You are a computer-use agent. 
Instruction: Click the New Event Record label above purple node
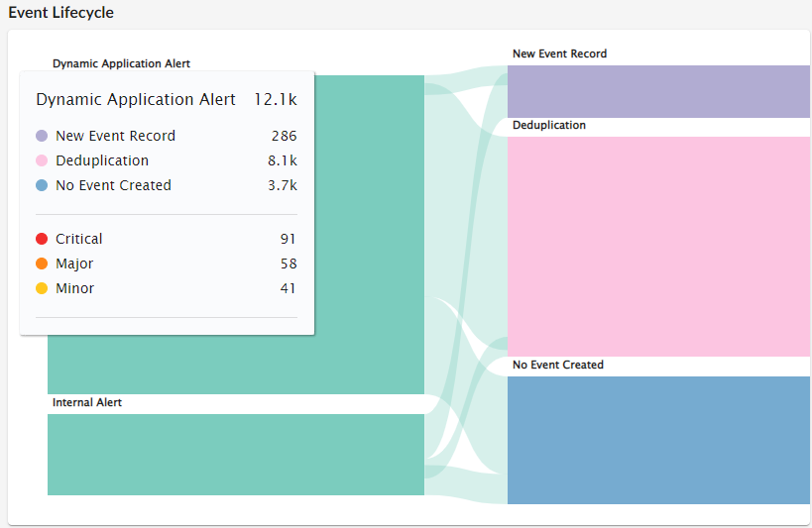[x=559, y=53]
